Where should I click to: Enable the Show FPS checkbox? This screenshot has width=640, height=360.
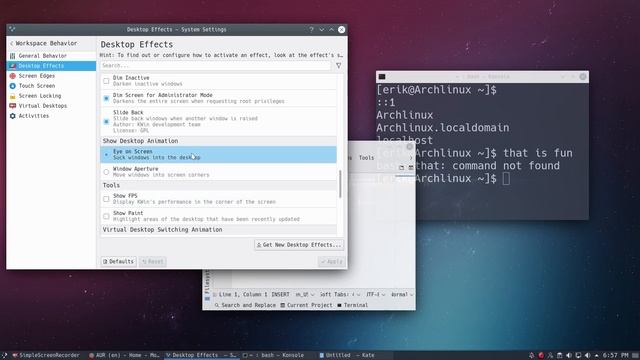click(106, 199)
